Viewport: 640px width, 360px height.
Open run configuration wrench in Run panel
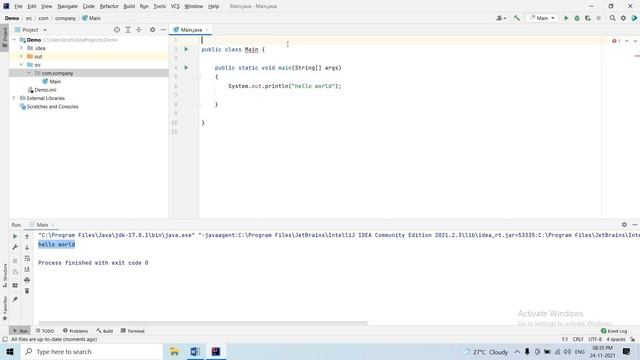coord(15,247)
